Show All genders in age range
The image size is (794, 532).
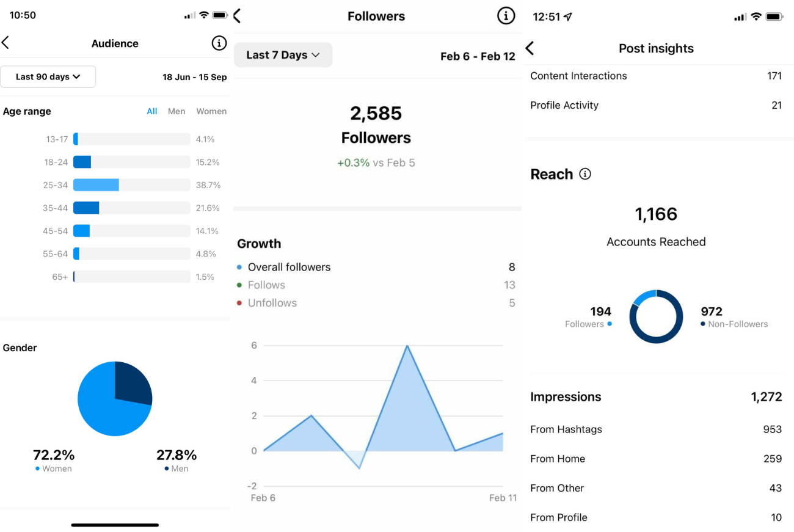pos(152,111)
